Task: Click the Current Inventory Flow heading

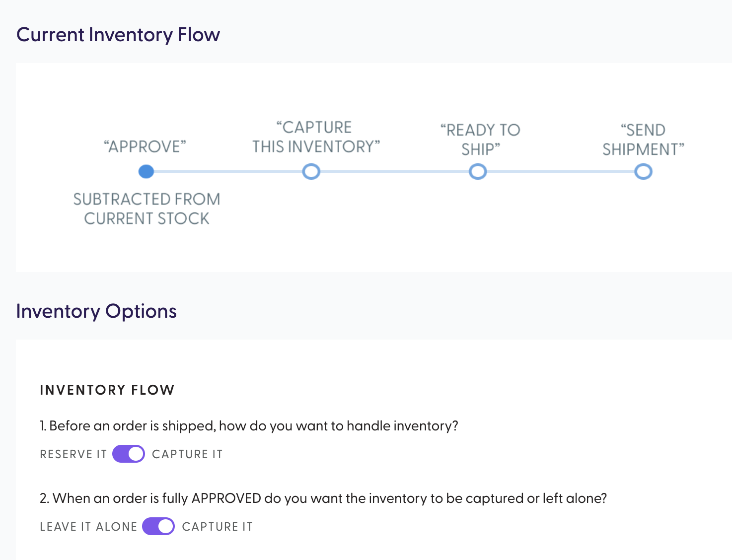Action: 118,35
